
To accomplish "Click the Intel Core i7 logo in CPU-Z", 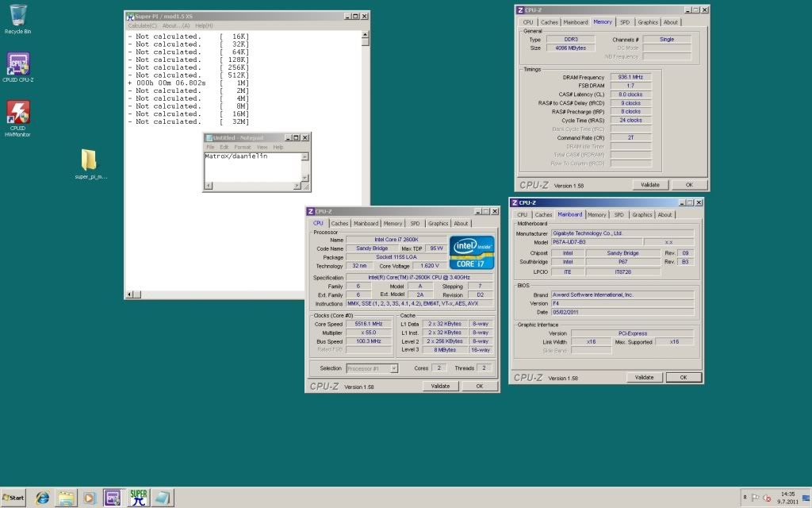I will click(x=472, y=253).
